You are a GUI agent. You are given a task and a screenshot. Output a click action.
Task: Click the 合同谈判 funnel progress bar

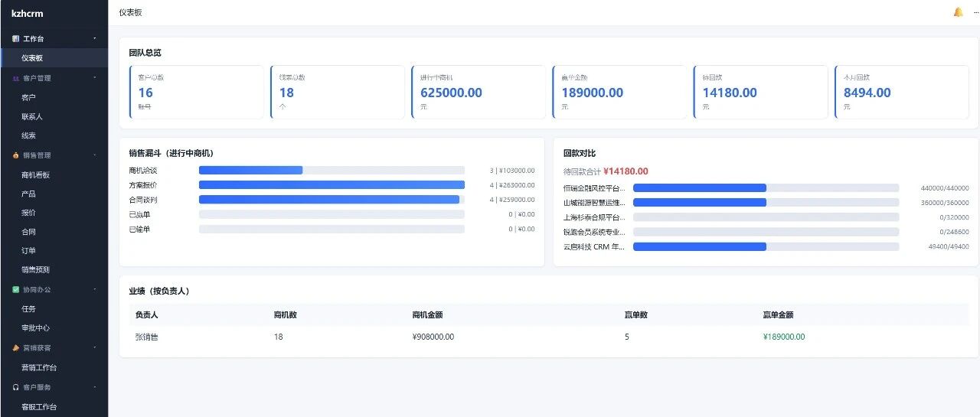pyautogui.click(x=332, y=200)
